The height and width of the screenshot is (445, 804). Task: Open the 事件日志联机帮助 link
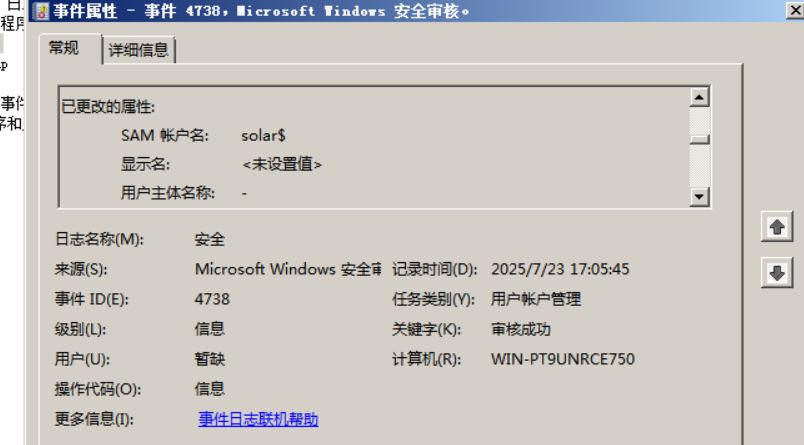click(x=258, y=419)
